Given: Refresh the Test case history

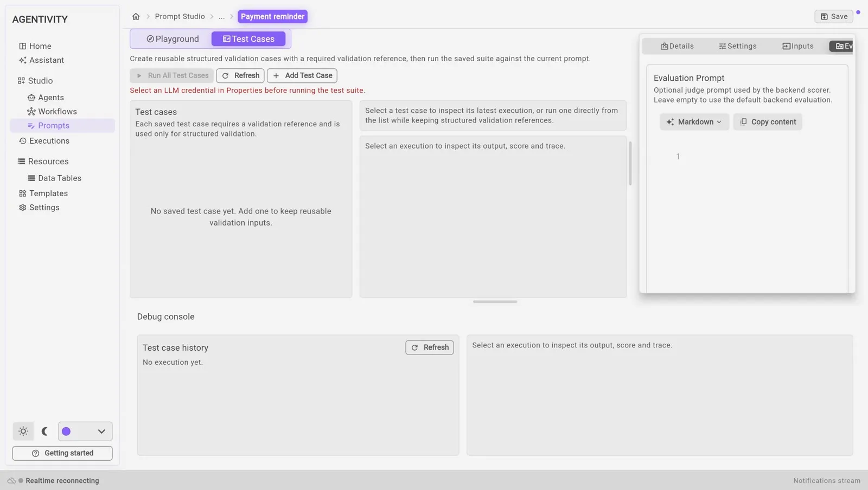Looking at the screenshot, I should tap(430, 347).
